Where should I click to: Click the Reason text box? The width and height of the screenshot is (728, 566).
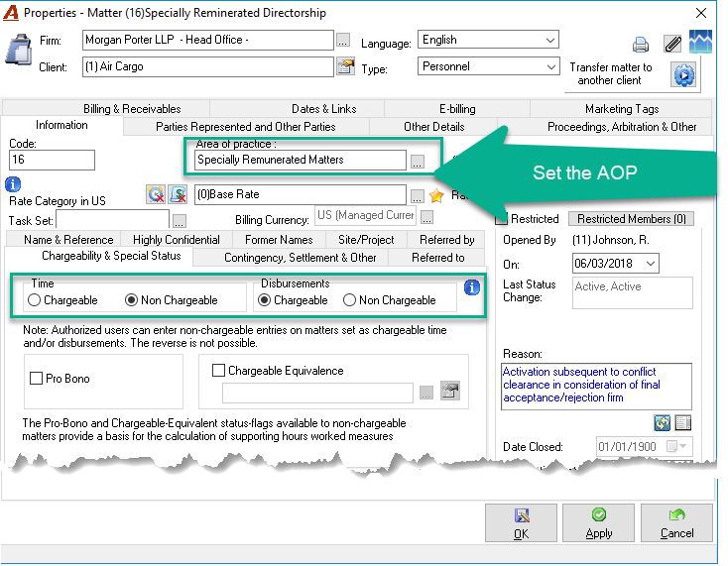coord(597,386)
